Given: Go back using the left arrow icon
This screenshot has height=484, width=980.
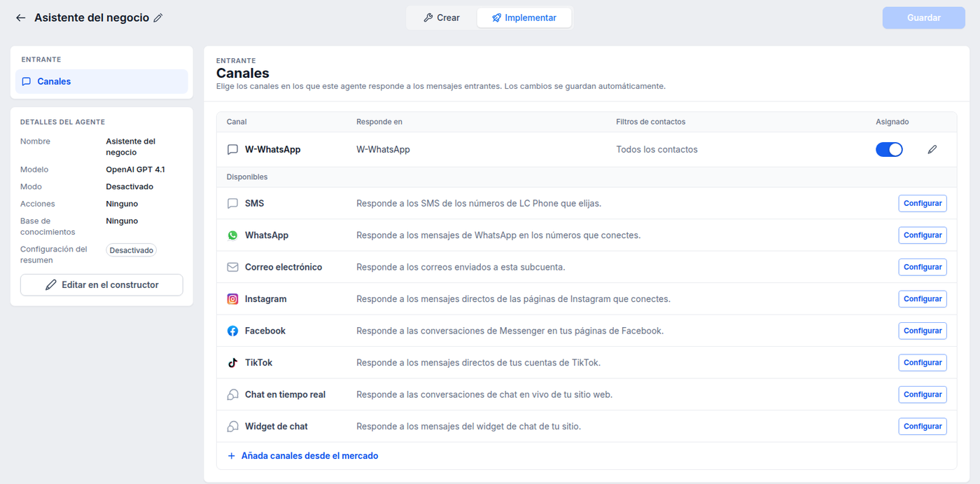Looking at the screenshot, I should [x=20, y=18].
